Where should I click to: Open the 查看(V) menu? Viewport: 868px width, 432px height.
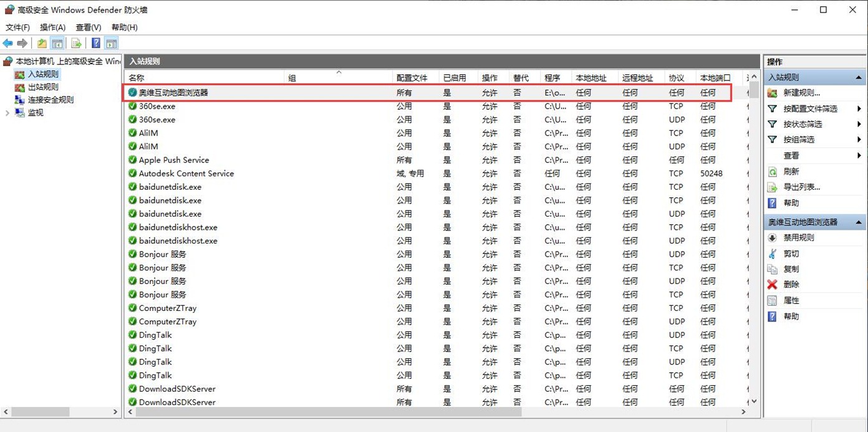[x=88, y=27]
